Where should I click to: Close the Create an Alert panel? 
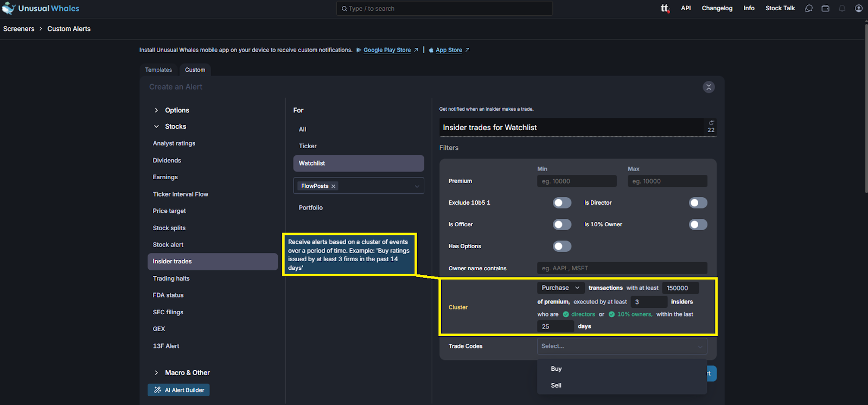709,87
